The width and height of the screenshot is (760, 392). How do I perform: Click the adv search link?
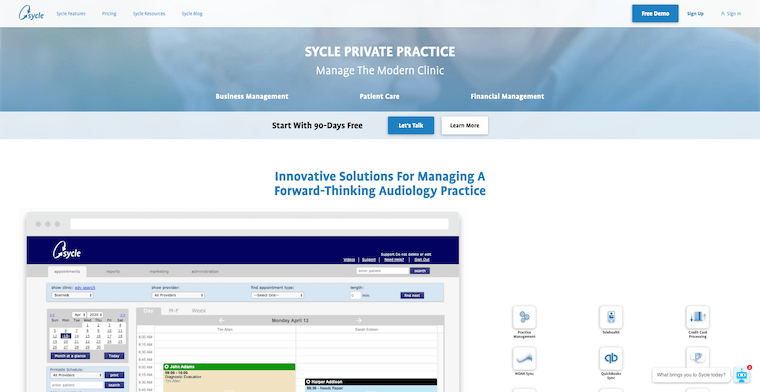(x=85, y=288)
